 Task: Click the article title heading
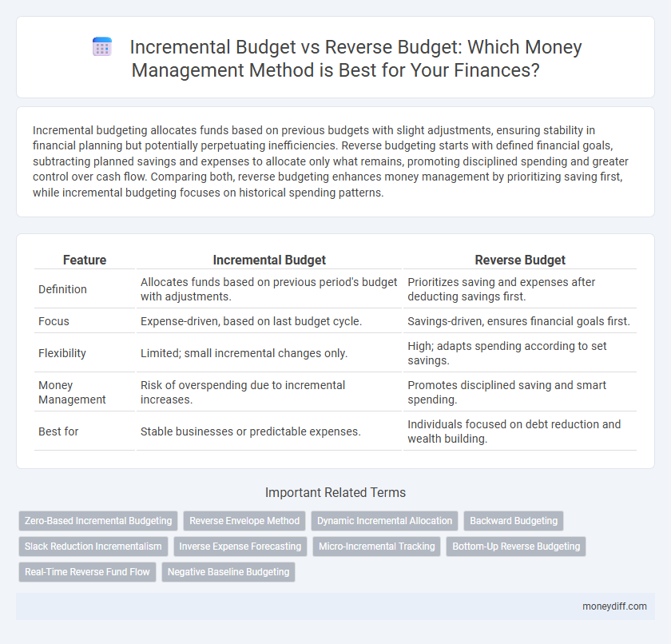(357, 58)
